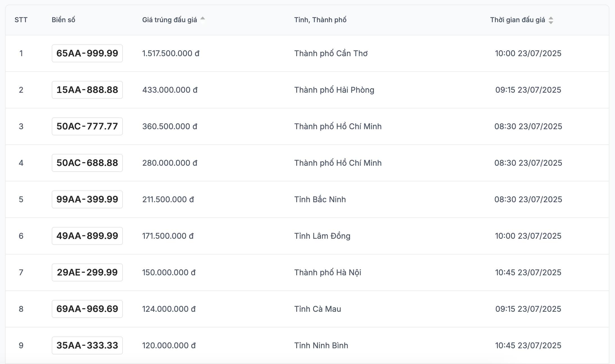Select plate 99AA-399.99
The width and height of the screenshot is (615, 364).
87,199
